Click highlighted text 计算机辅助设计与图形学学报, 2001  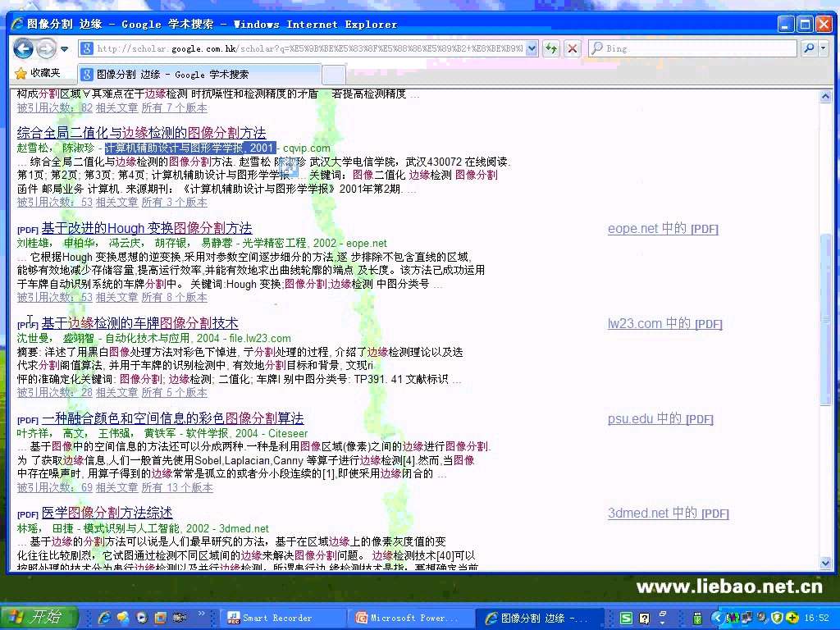click(x=189, y=148)
